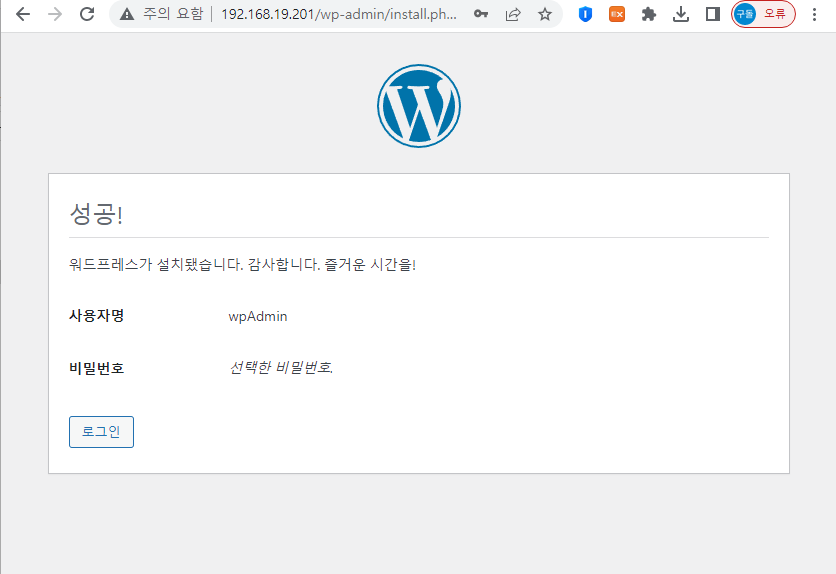Select the wpAdmin username text

click(x=258, y=316)
